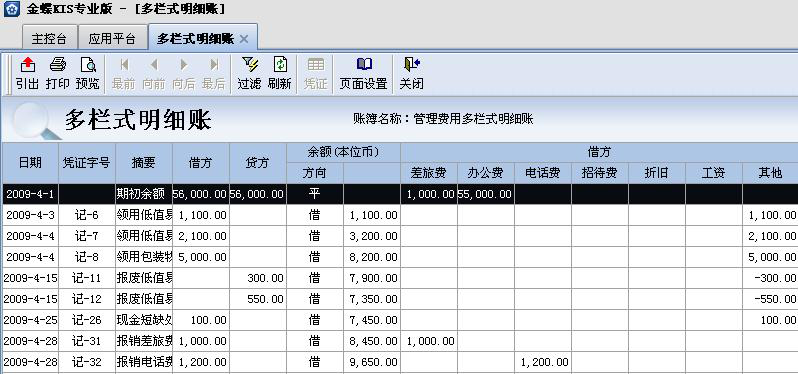Click the 9,650.00 balance cell
Viewport: 798px width, 374px height.
372,362
